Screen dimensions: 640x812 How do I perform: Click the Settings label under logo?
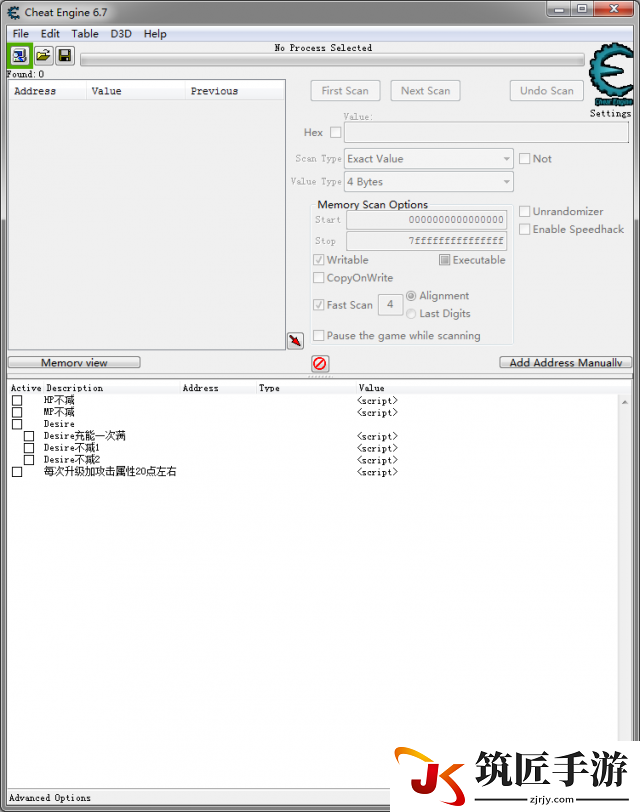pos(610,113)
